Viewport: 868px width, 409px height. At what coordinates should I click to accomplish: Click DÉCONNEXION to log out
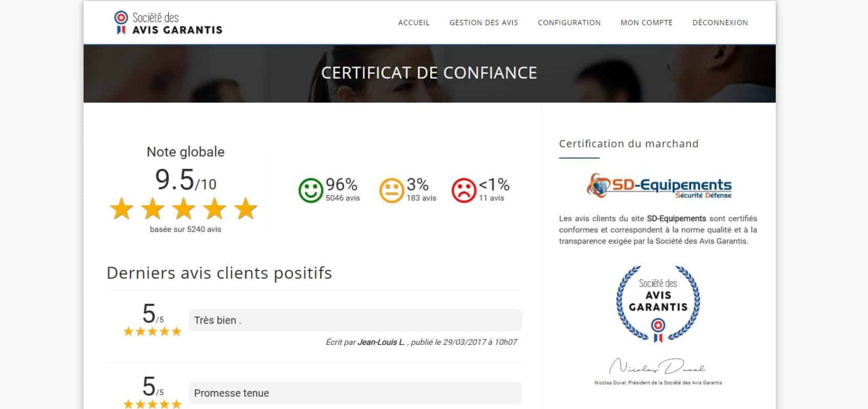pyautogui.click(x=720, y=23)
